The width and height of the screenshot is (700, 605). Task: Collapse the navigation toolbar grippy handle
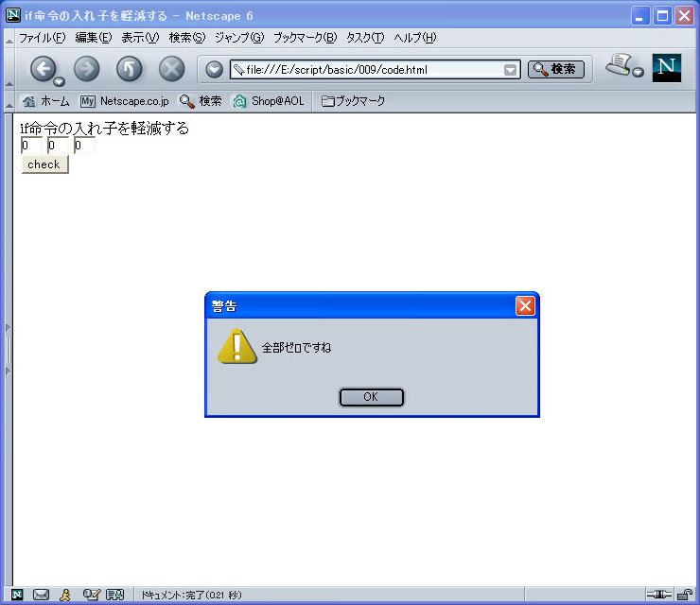9,71
